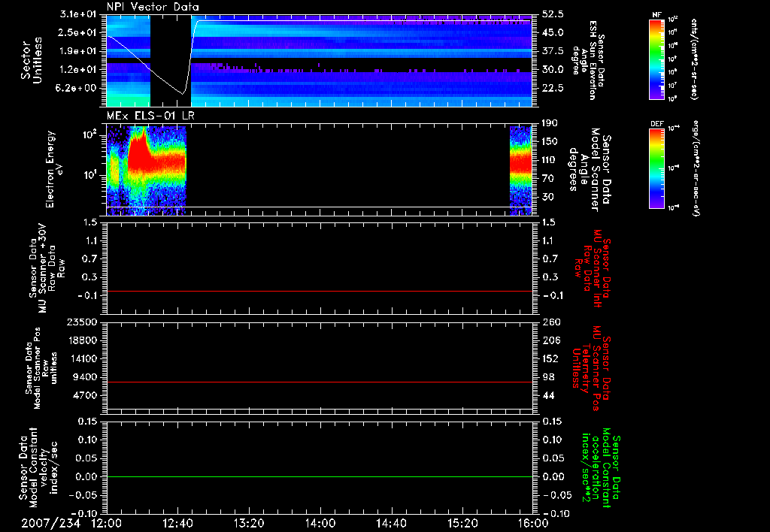
Task: Click the red trace in Model Scanner Pos panel
Action: [x=320, y=382]
